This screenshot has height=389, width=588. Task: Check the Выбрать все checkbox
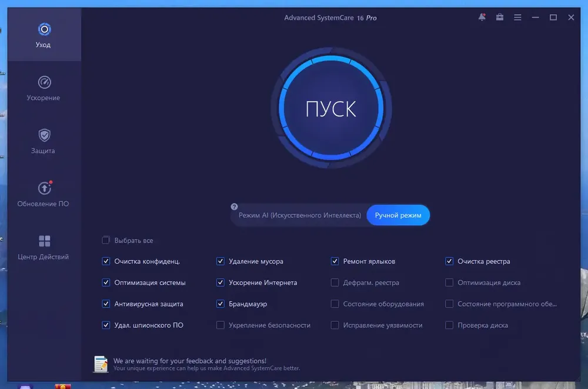106,240
